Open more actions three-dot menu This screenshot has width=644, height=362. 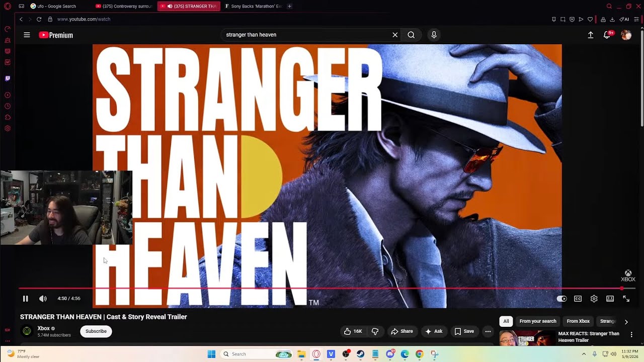pos(488,331)
